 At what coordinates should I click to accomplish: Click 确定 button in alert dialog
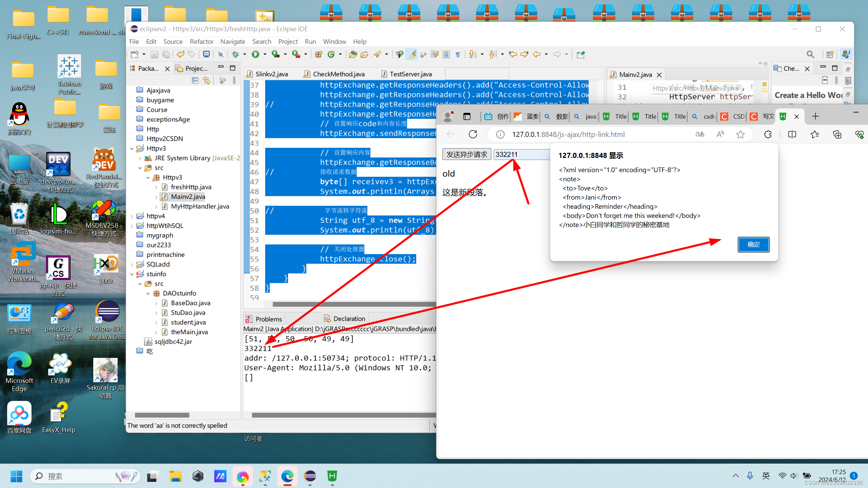coord(753,245)
